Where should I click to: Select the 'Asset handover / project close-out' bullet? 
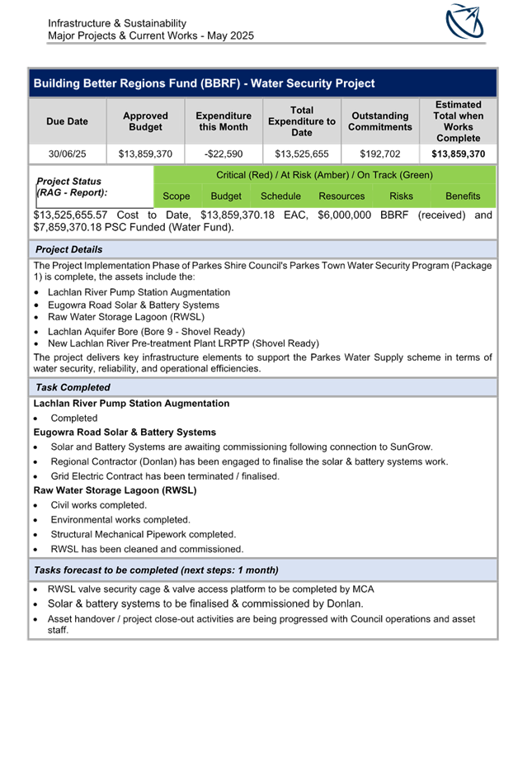[x=261, y=624]
